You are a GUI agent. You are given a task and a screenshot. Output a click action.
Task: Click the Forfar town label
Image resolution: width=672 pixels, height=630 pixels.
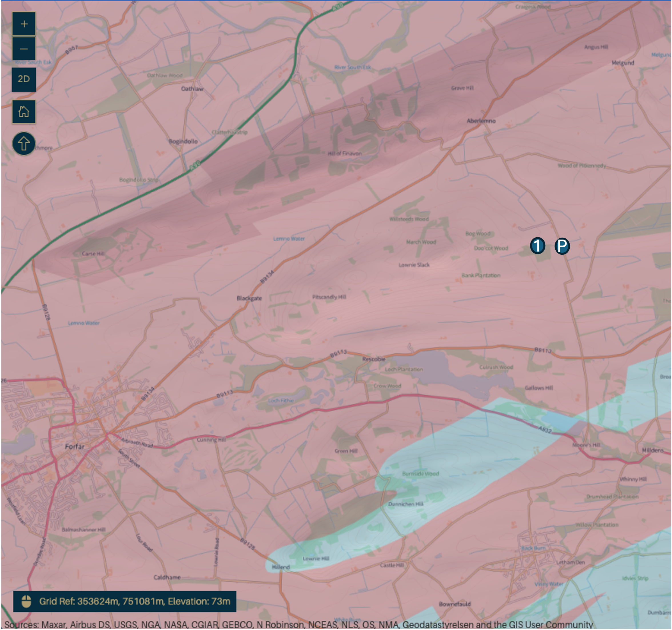tap(74, 446)
